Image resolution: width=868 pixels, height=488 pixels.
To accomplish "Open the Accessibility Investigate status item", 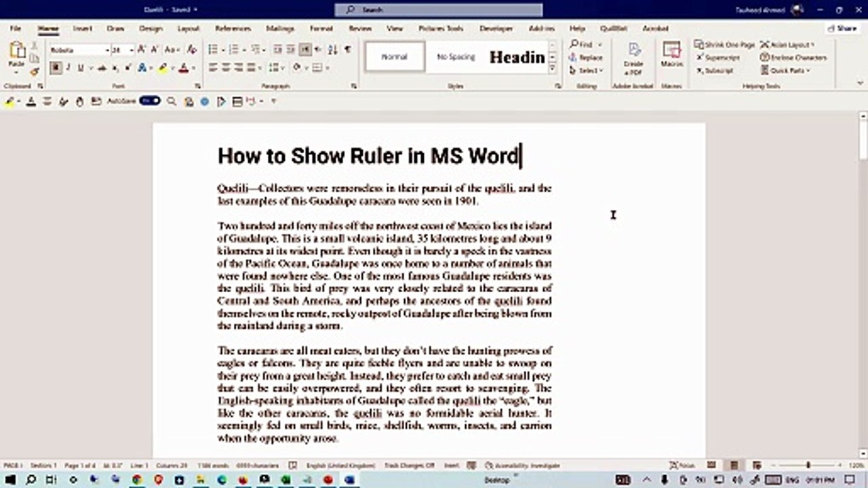I will click(523, 466).
